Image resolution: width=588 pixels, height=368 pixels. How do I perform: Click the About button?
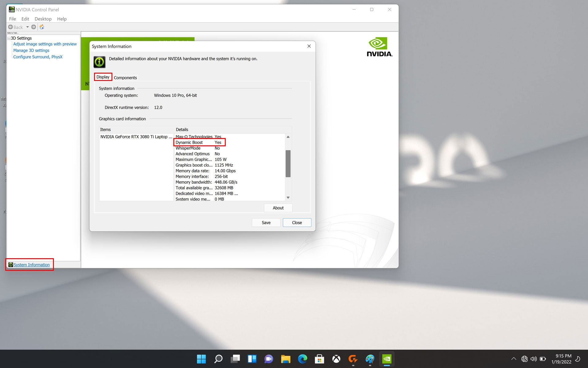pos(278,208)
